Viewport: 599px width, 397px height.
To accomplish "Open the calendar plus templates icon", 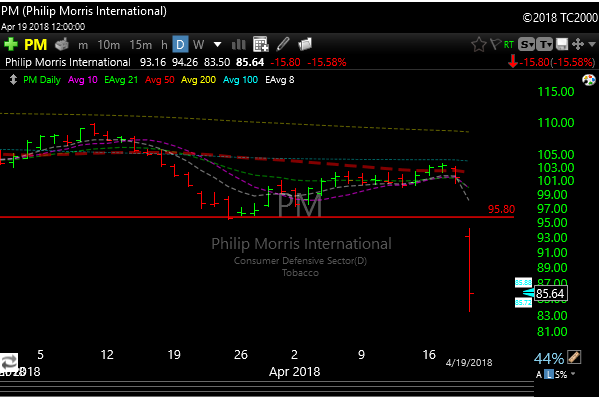I will [261, 44].
